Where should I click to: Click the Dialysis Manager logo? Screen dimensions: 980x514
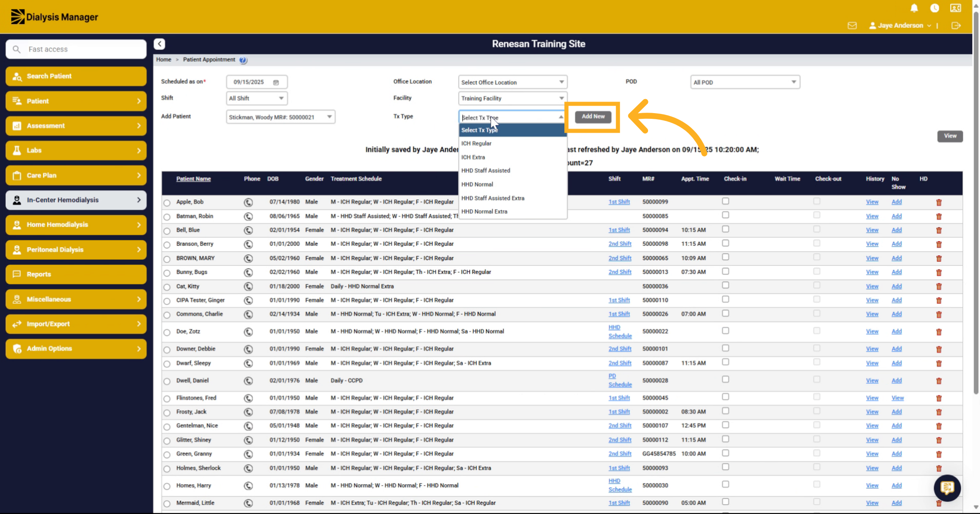[54, 17]
